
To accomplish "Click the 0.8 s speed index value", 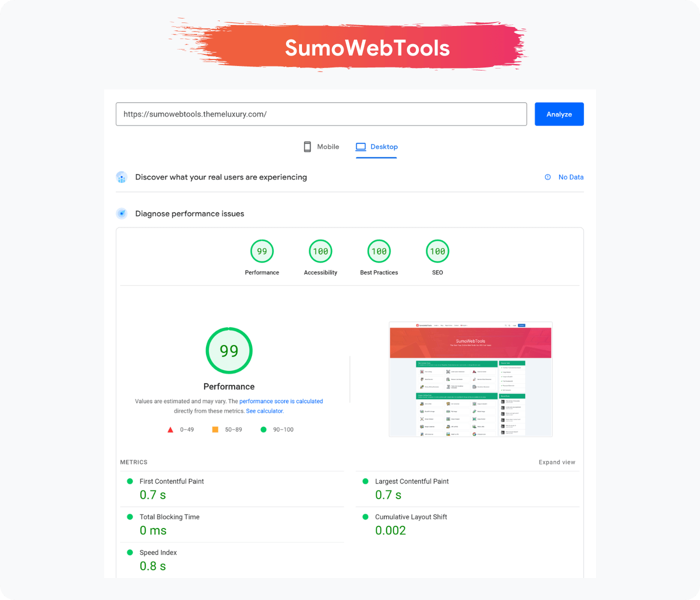I will point(152,566).
